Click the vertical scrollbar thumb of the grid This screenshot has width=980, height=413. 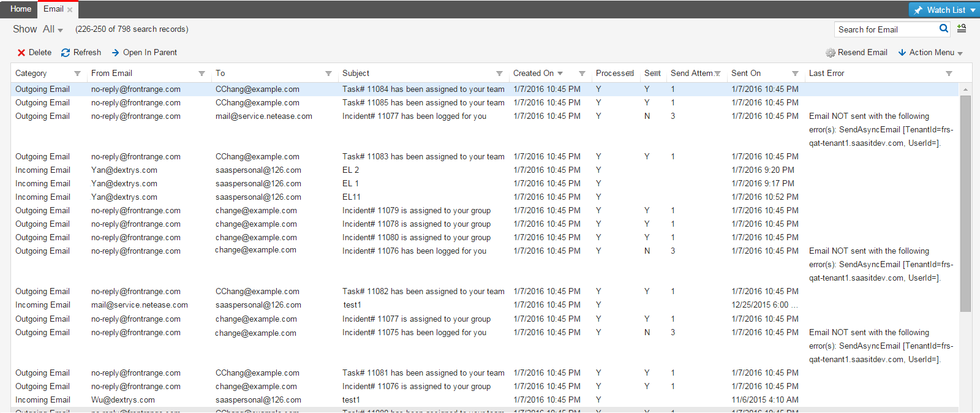[x=965, y=202]
